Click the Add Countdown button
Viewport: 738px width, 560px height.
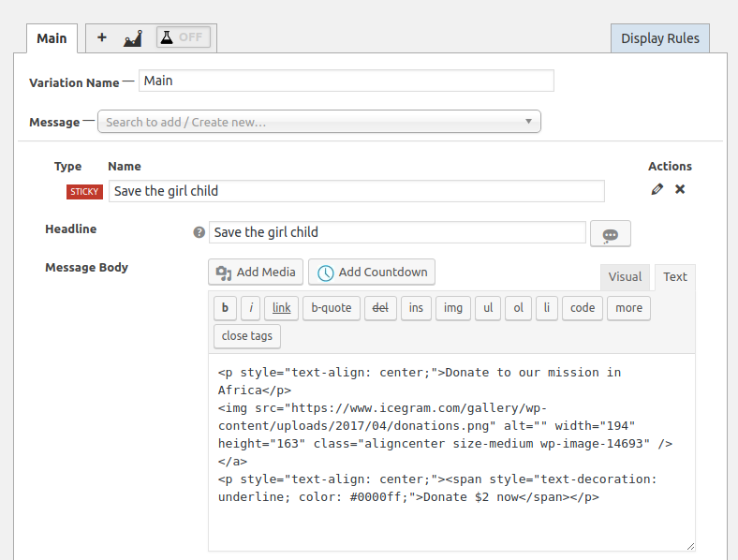[372, 272]
